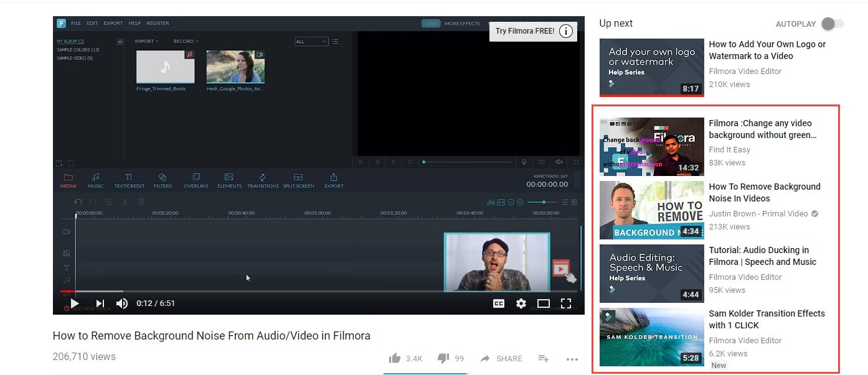Click thumbnail with 8:17 duration
The image size is (868, 375).
pyautogui.click(x=652, y=68)
